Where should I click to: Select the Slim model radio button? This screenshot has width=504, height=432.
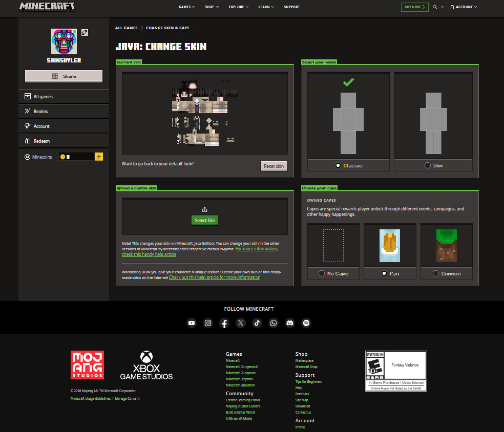click(428, 165)
